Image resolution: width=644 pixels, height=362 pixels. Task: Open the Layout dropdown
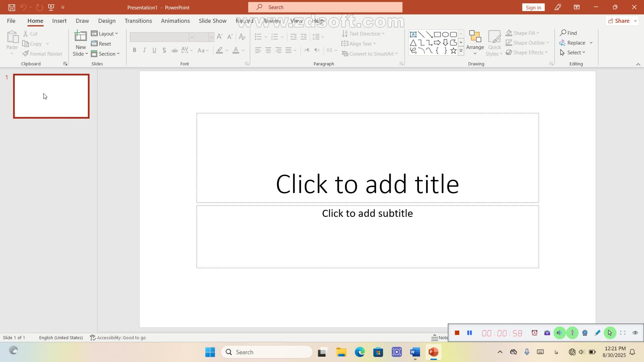coord(105,34)
